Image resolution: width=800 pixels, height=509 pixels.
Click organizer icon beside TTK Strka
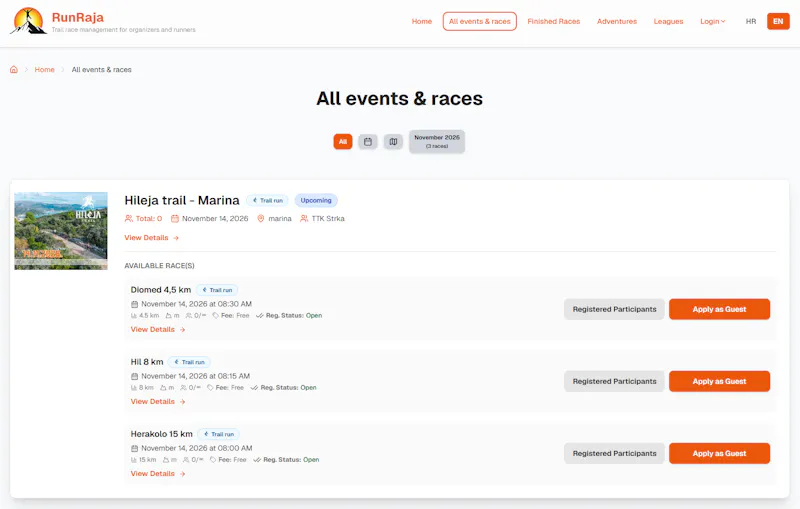click(304, 218)
